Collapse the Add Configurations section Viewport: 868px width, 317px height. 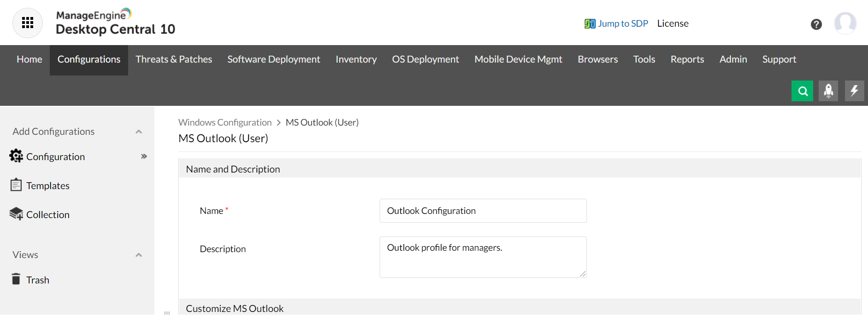point(139,132)
